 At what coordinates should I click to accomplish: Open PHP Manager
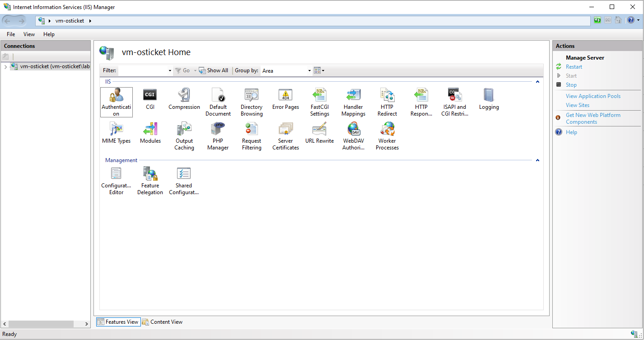click(218, 136)
